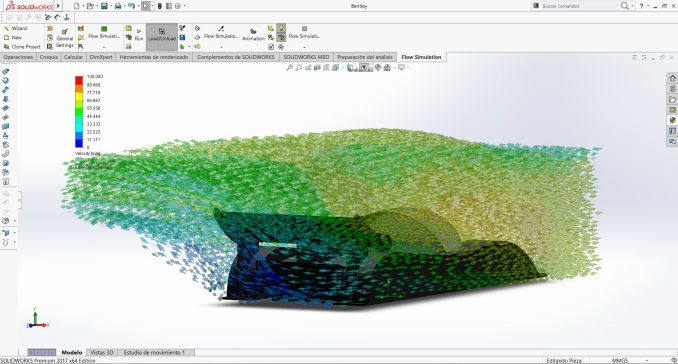The height and width of the screenshot is (364, 678).
Task: Open the Design Library pane icon
Action: (x=672, y=89)
